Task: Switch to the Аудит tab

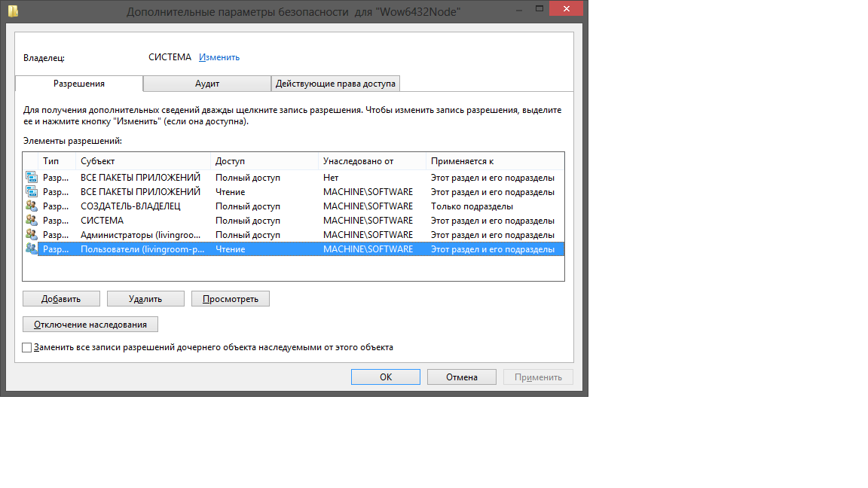Action: (206, 84)
